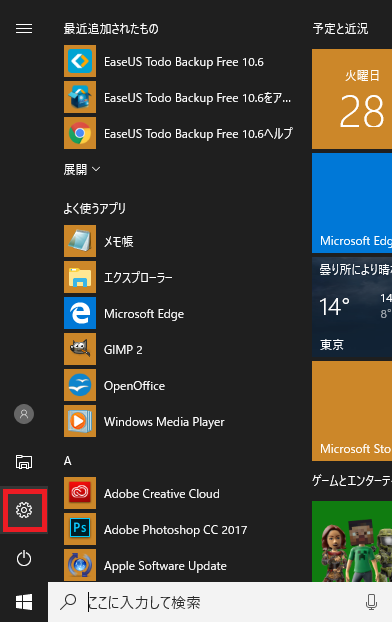Select the Adobe Creative Cloud label
Screen dimensions: 392x622
pos(162,493)
